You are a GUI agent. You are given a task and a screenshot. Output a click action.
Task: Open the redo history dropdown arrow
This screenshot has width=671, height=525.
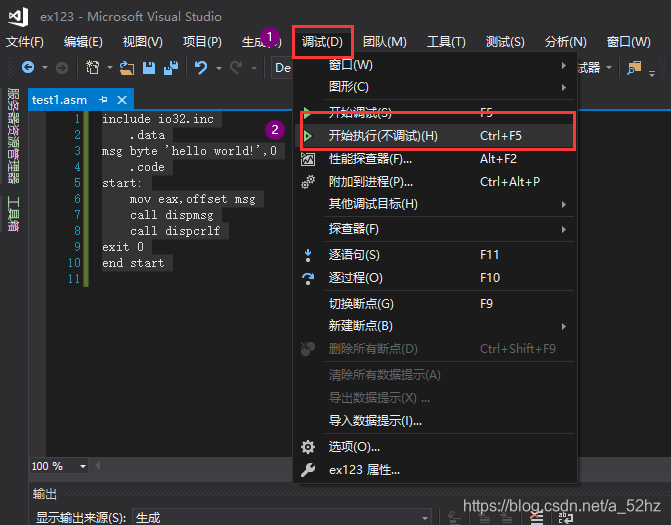point(254,68)
